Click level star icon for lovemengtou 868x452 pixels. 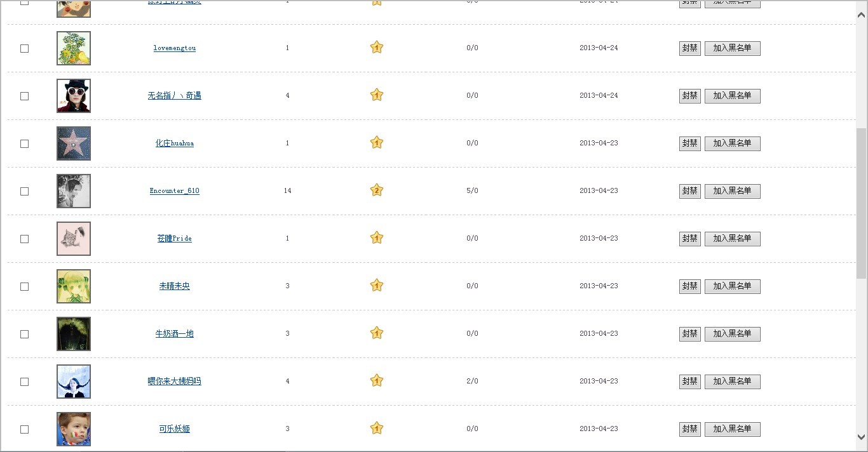[377, 48]
